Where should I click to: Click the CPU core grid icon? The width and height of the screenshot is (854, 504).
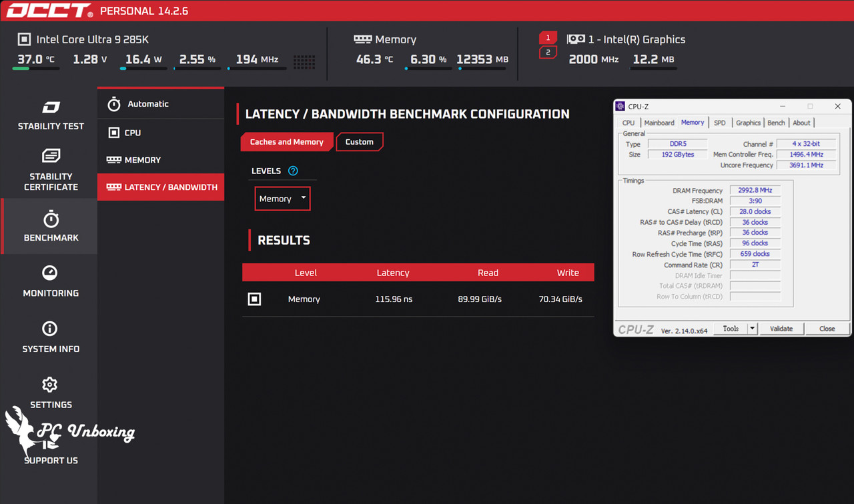[x=304, y=61]
